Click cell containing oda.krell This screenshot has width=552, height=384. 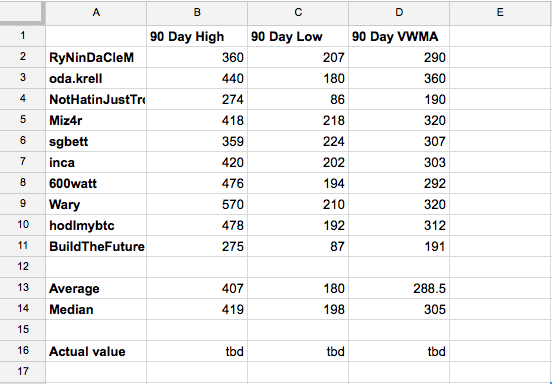click(96, 78)
